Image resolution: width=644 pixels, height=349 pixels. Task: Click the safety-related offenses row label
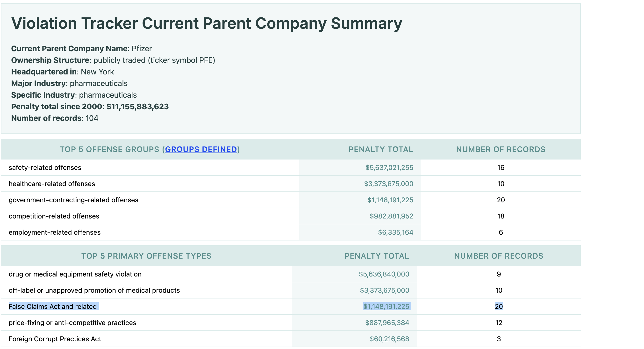(45, 168)
